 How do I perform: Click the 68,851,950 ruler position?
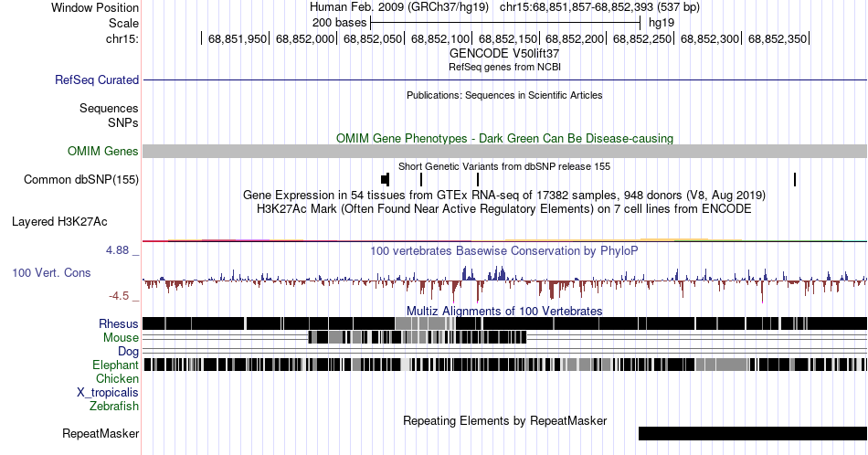[238, 38]
